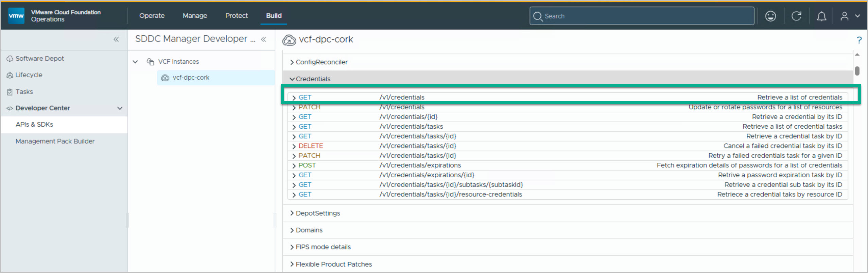
Task: Expand GET /v1/credentials row
Action: click(294, 98)
